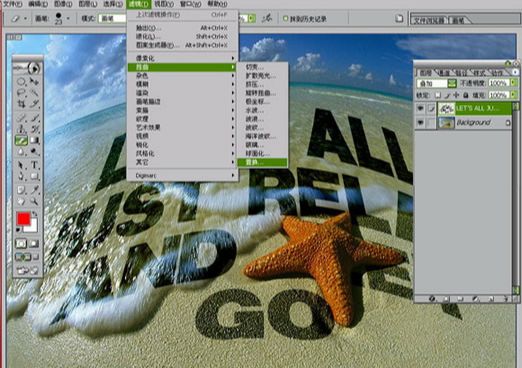Click the 文件浏览器 palette well tab
This screenshot has width=522, height=368.
click(x=429, y=20)
